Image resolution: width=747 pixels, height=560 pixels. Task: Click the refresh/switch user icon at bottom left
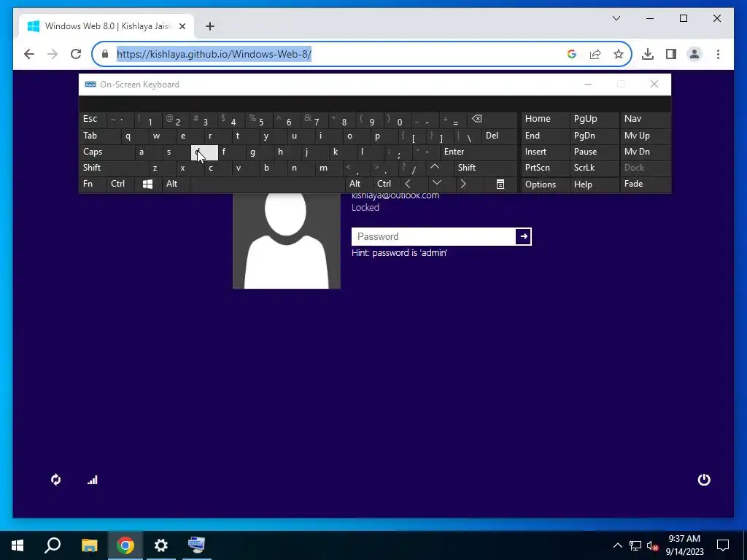pos(55,480)
